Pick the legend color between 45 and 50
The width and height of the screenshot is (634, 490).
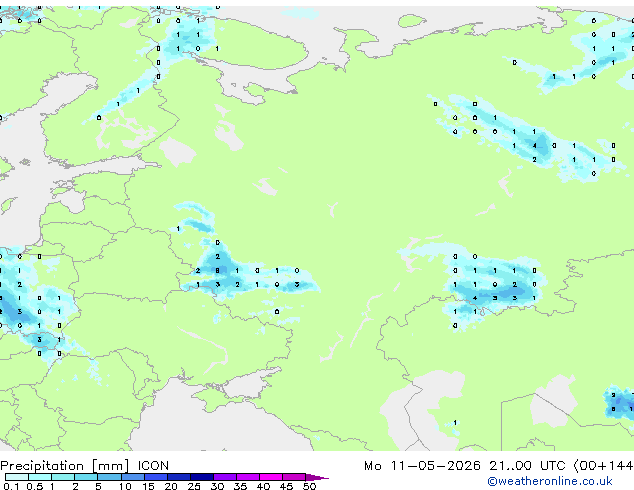294,477
